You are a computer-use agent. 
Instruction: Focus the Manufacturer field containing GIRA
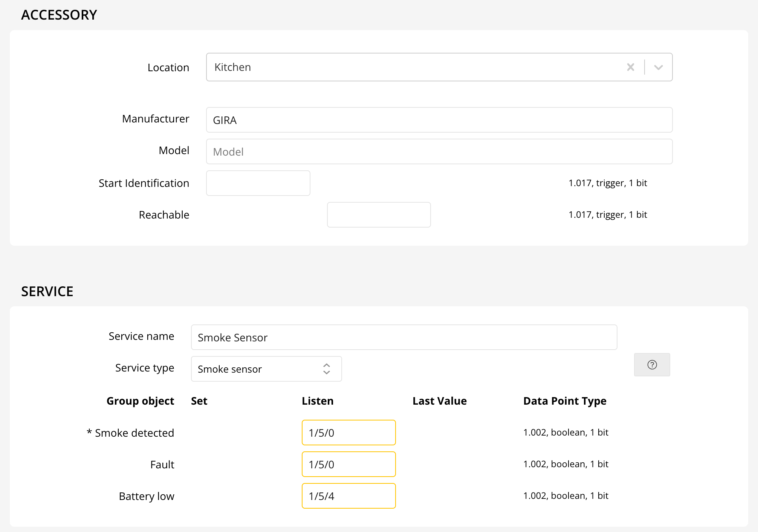439,120
